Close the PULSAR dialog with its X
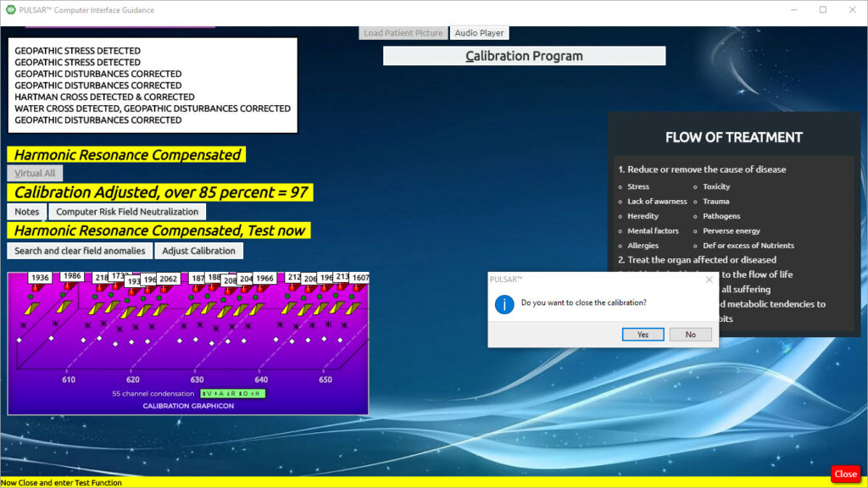Viewport: 868px width, 488px height. point(709,279)
